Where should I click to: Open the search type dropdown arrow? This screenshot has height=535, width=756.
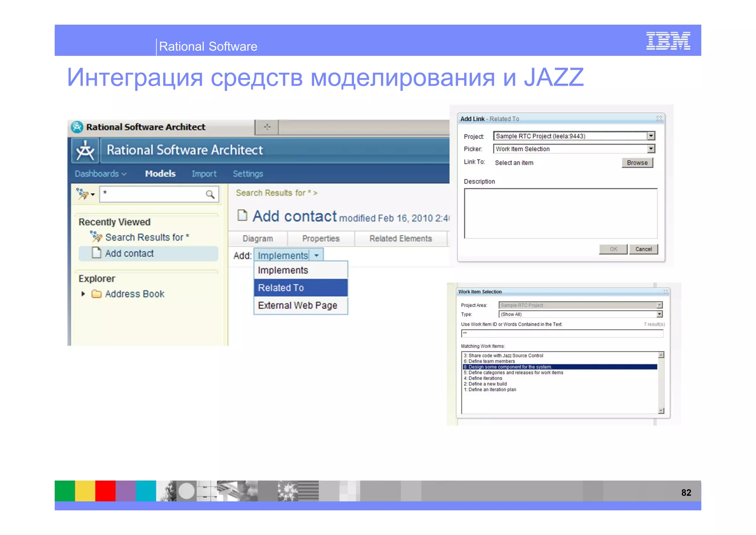[x=93, y=194]
